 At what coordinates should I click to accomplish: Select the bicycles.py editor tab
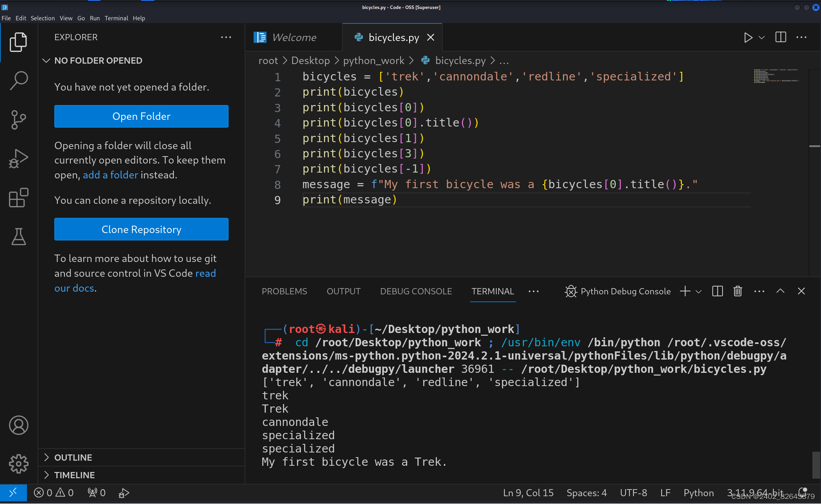pyautogui.click(x=393, y=37)
